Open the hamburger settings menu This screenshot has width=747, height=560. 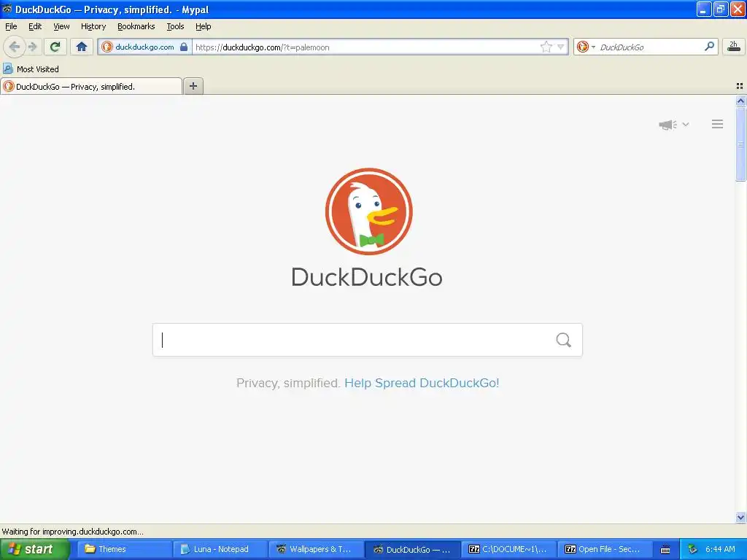(x=717, y=124)
